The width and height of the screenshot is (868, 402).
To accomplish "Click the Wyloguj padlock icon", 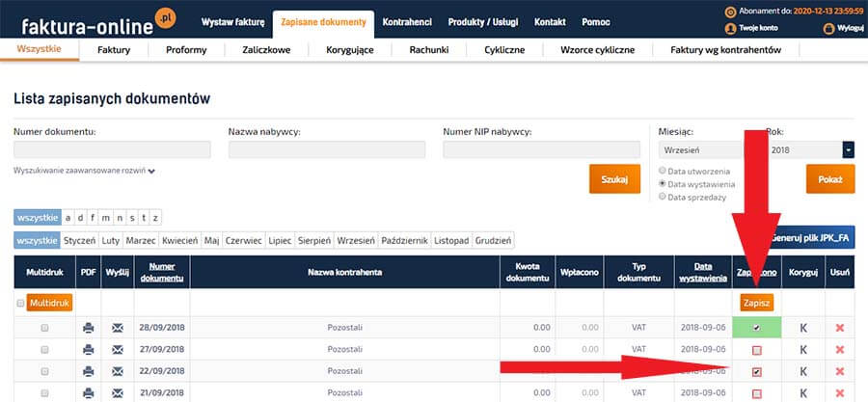I will coord(828,28).
